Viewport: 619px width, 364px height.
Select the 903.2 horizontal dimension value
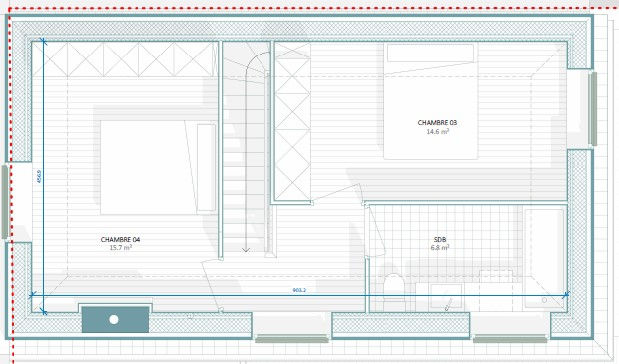[x=299, y=290]
